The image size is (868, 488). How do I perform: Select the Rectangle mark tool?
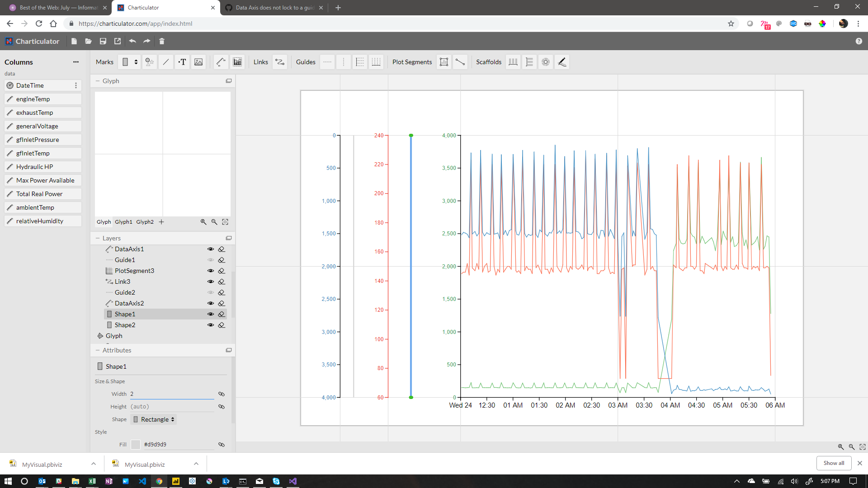125,62
